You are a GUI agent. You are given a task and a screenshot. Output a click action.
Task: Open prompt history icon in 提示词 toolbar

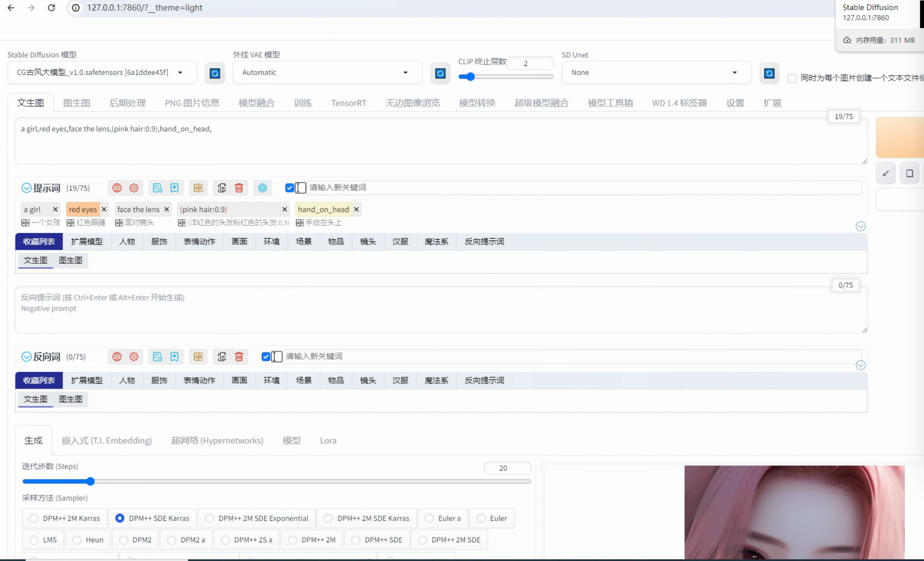(157, 188)
